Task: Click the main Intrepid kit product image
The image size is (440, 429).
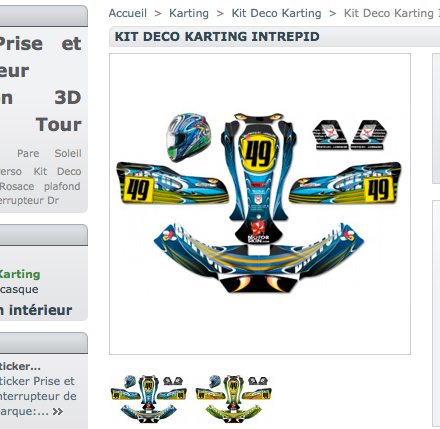Action: (260, 204)
